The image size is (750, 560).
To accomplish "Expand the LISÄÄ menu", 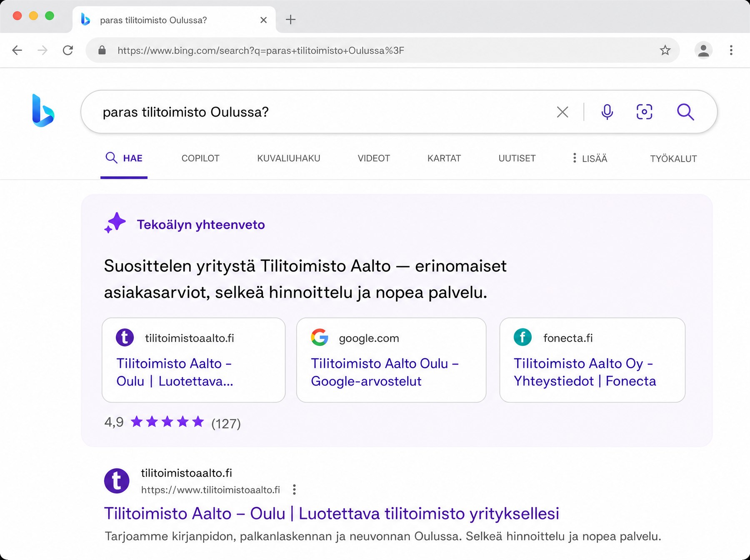I will pos(590,158).
